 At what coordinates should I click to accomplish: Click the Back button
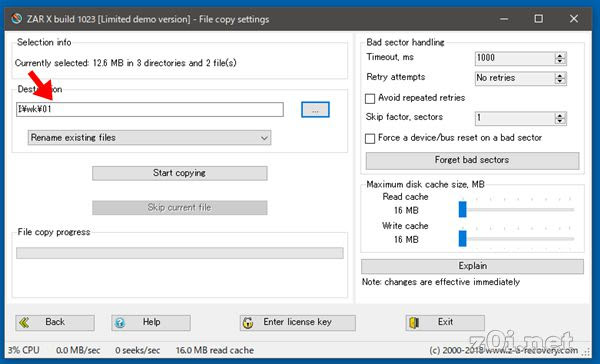coord(55,323)
